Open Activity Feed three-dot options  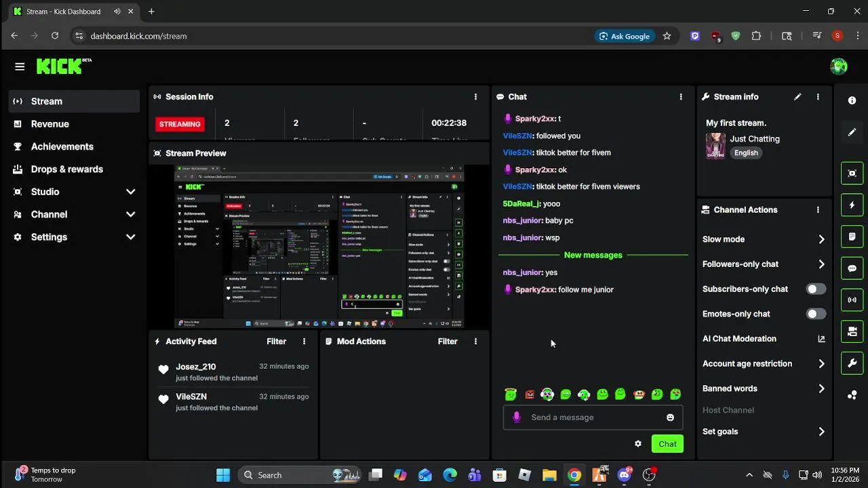tap(304, 342)
